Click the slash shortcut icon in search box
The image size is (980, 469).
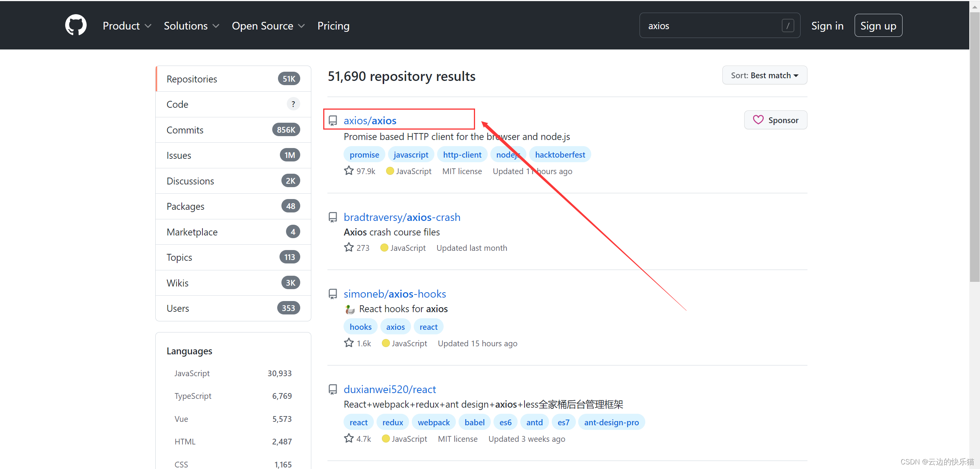788,26
